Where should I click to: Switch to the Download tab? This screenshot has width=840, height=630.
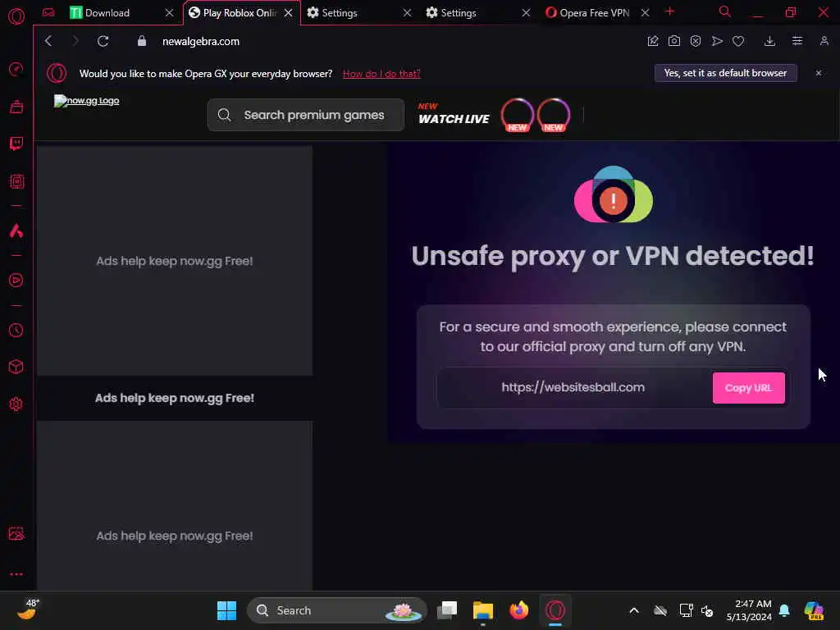[x=116, y=13]
